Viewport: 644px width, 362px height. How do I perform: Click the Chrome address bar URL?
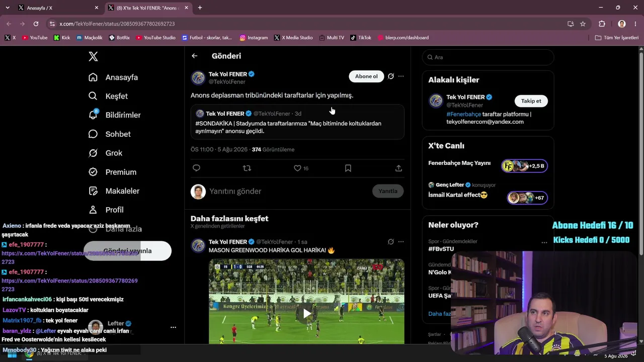pyautogui.click(x=117, y=24)
